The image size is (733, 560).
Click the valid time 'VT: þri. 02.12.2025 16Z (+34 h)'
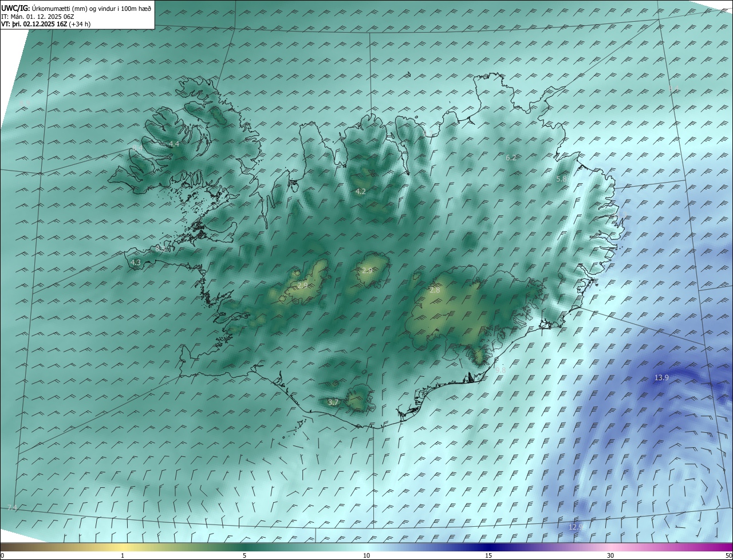(x=46, y=24)
